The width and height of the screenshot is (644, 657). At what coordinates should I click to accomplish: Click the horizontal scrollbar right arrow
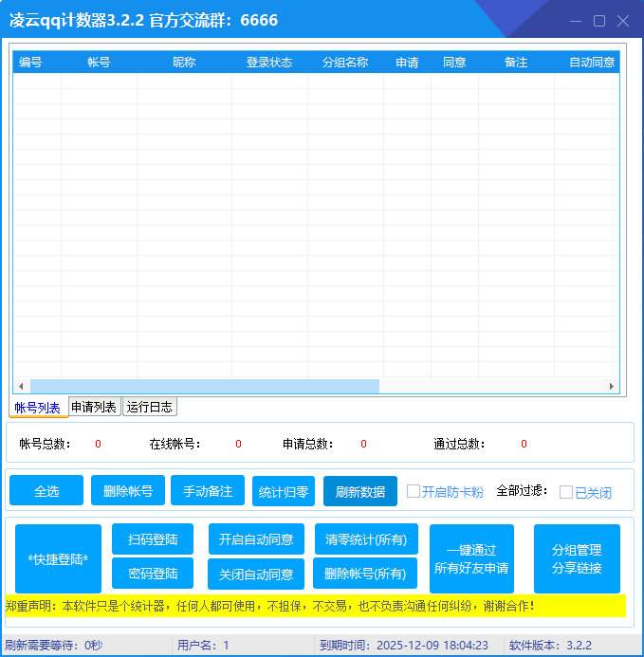(x=612, y=386)
